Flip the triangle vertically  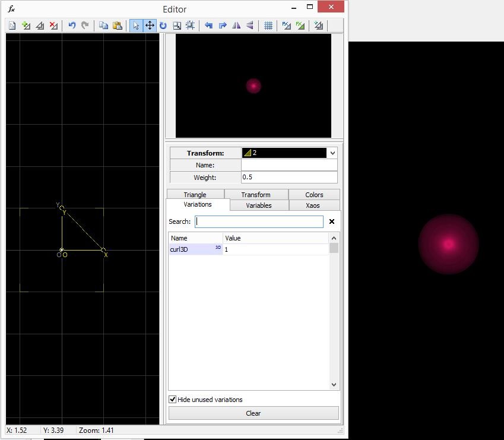(x=250, y=26)
